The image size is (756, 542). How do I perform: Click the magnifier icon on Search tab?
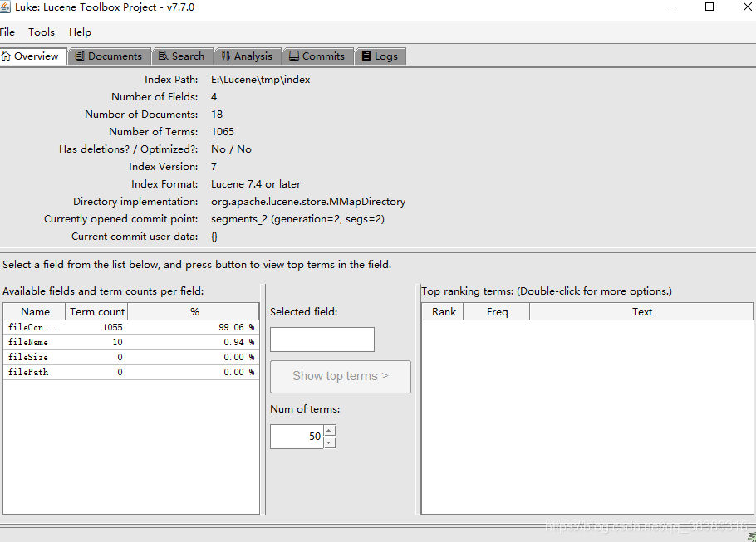point(164,56)
